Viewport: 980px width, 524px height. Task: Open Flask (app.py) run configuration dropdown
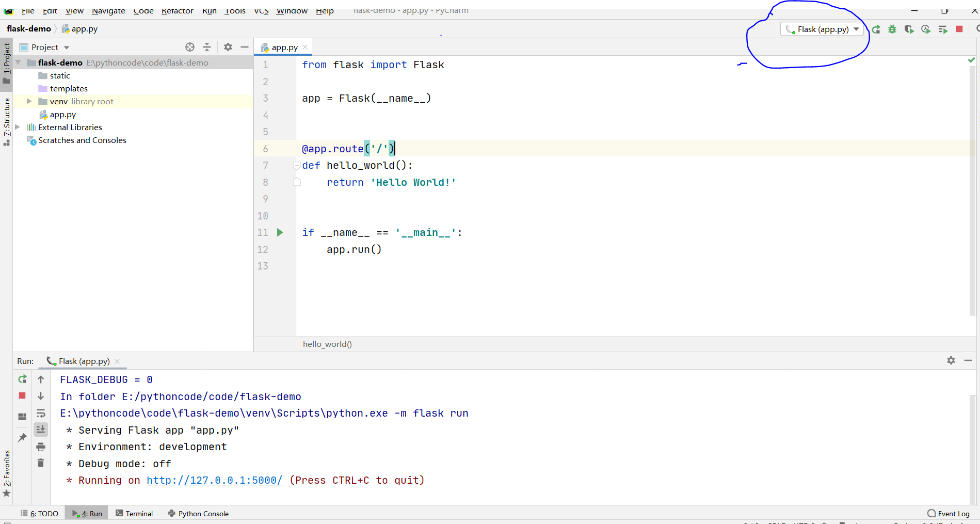[x=822, y=29]
